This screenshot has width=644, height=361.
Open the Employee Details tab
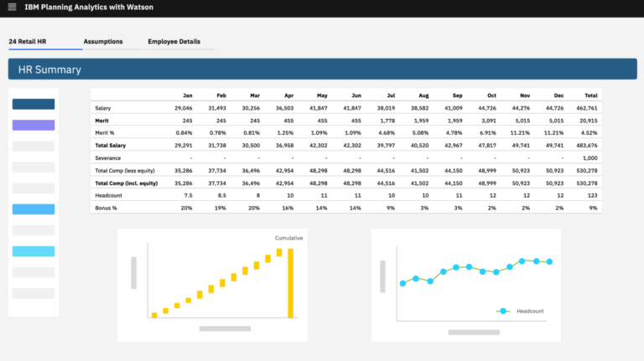[x=174, y=41]
